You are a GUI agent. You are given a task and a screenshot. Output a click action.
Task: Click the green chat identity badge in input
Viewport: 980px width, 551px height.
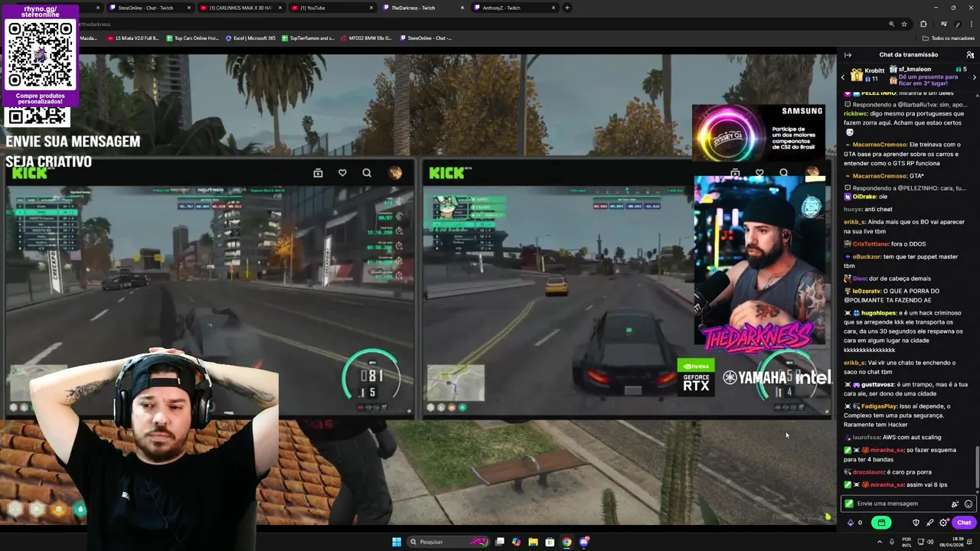[848, 504]
